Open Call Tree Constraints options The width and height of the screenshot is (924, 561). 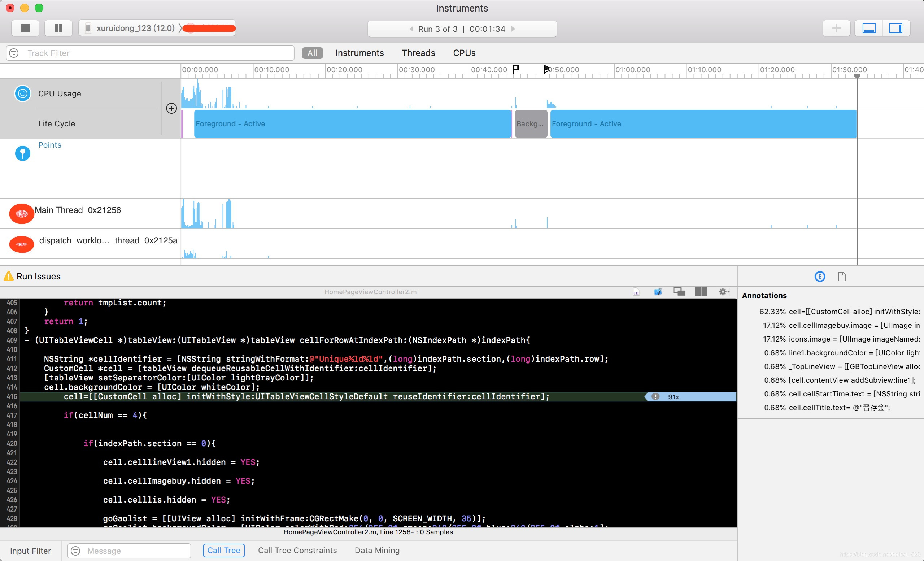pyautogui.click(x=297, y=550)
